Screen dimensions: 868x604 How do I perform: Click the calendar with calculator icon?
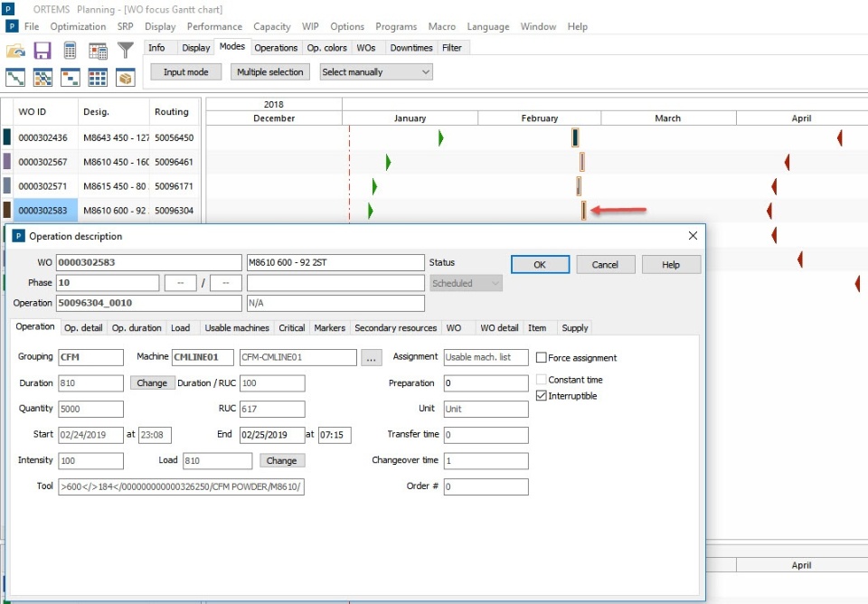click(x=98, y=51)
